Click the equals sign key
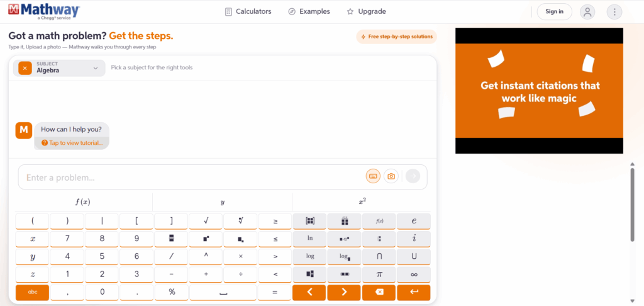Viewport: 644px width, 306px height. pyautogui.click(x=275, y=292)
